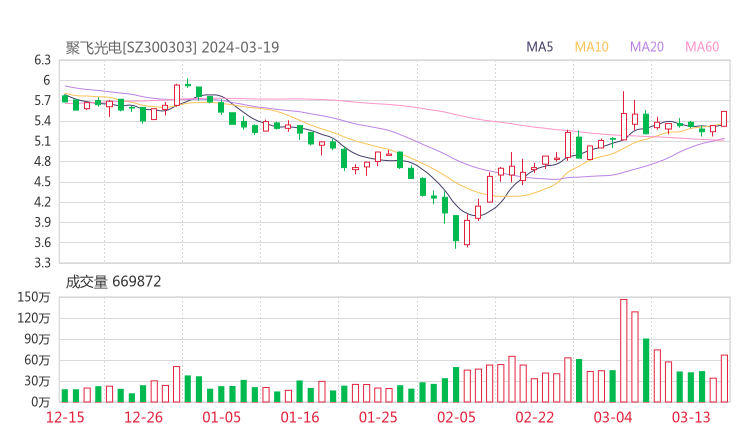Click the MA5 legend label
The image size is (740, 440).
pyautogui.click(x=539, y=47)
